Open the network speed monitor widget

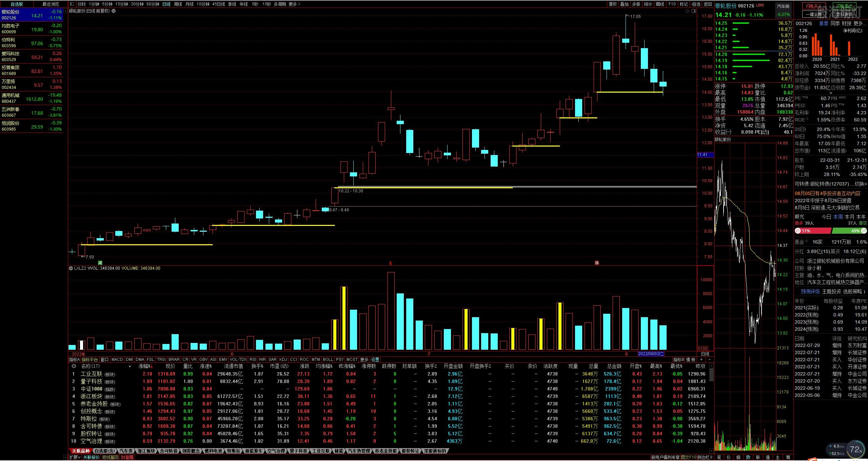click(x=836, y=450)
